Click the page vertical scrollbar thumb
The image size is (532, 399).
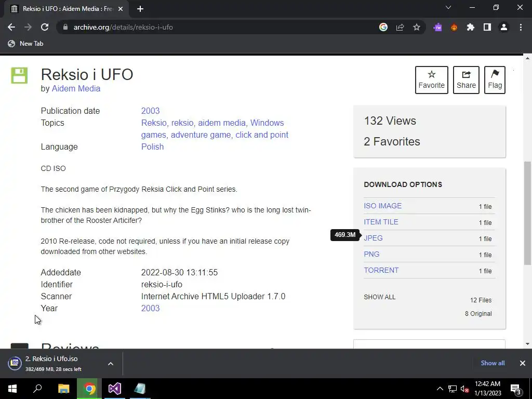pyautogui.click(x=527, y=213)
